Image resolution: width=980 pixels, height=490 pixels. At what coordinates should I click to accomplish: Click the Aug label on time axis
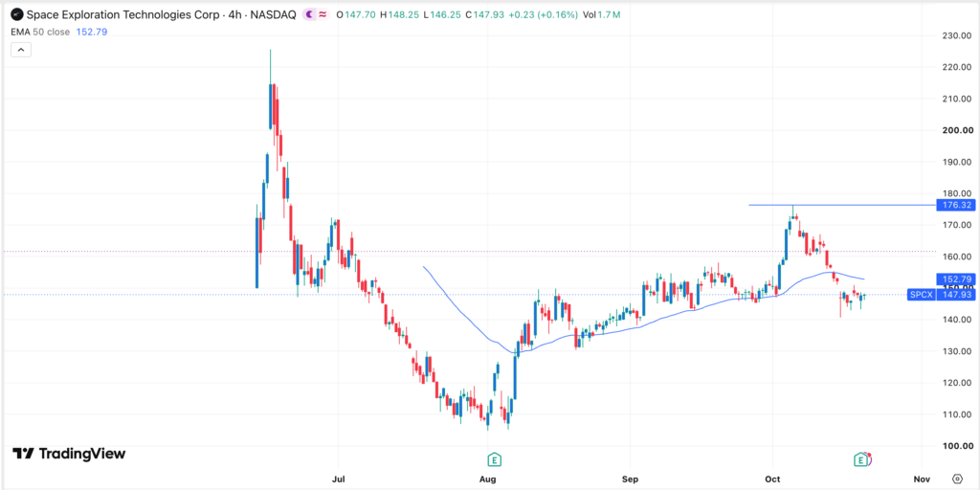pyautogui.click(x=487, y=479)
